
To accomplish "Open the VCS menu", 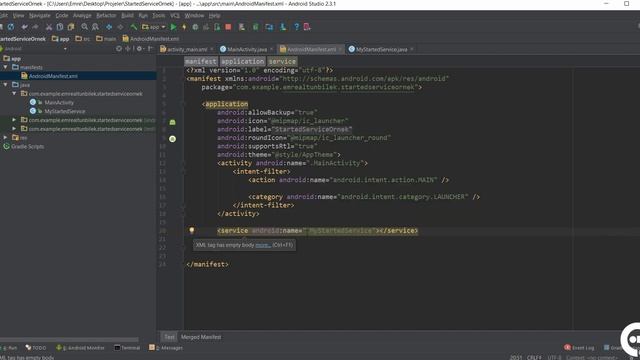I will coord(175,16).
